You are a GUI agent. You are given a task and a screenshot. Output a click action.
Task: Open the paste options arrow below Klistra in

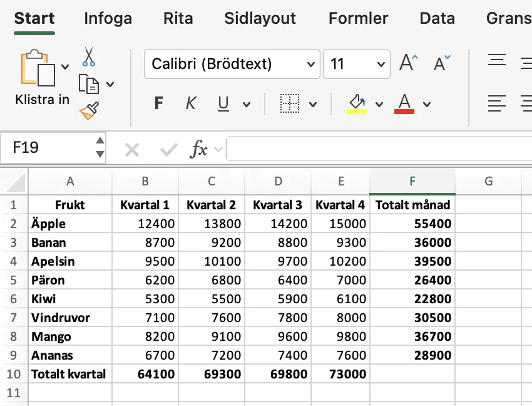(x=64, y=66)
